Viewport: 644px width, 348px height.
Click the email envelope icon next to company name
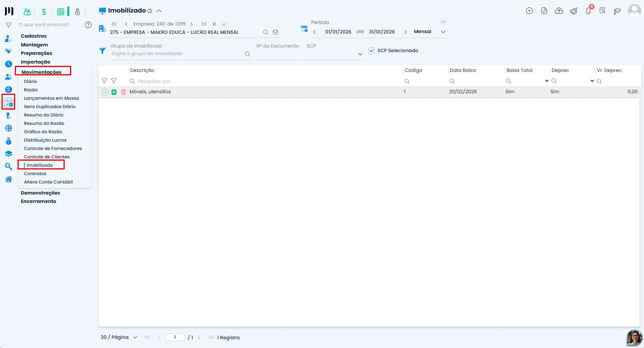(276, 32)
